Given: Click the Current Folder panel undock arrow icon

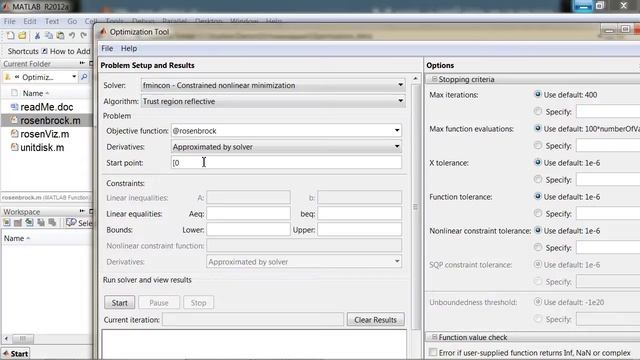Looking at the screenshot, I should click(82, 63).
